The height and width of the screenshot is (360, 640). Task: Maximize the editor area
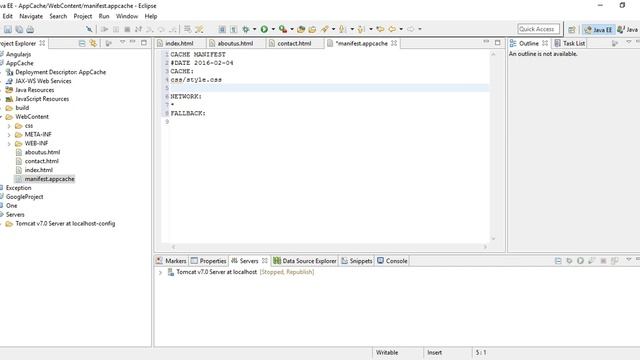[498, 42]
